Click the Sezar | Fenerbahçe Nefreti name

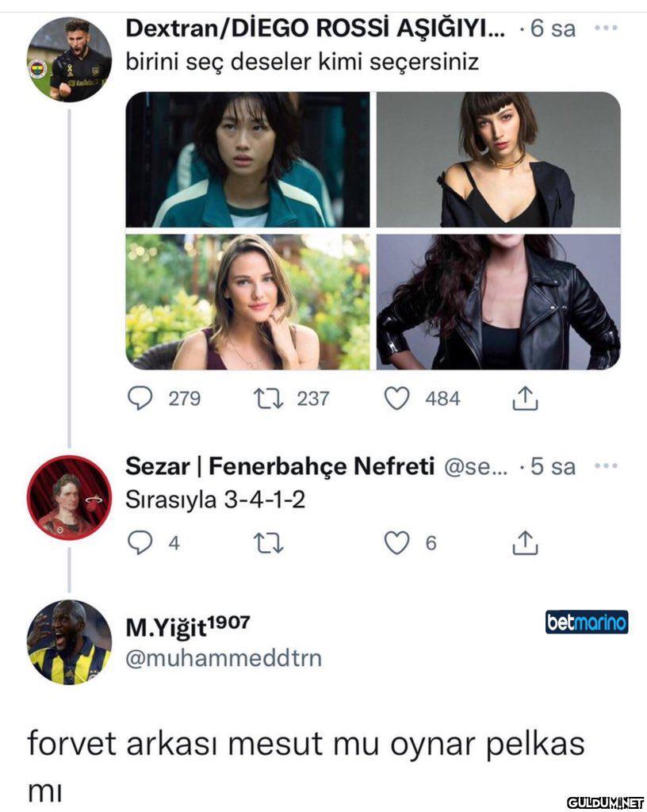pos(279,467)
